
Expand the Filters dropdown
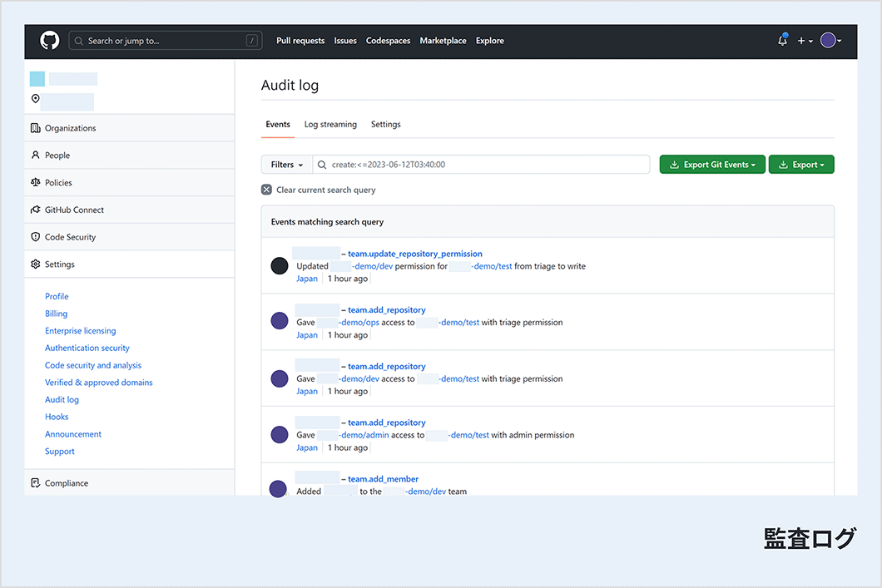click(x=286, y=165)
